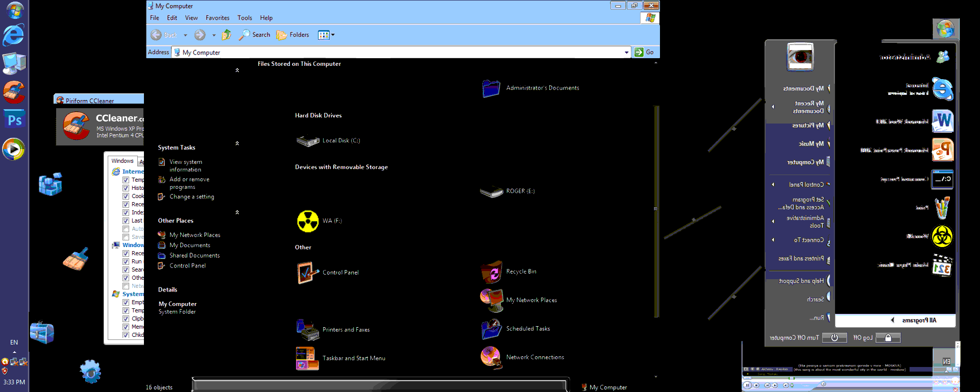
Task: Open the Recycle Bin icon
Action: pyautogui.click(x=492, y=272)
